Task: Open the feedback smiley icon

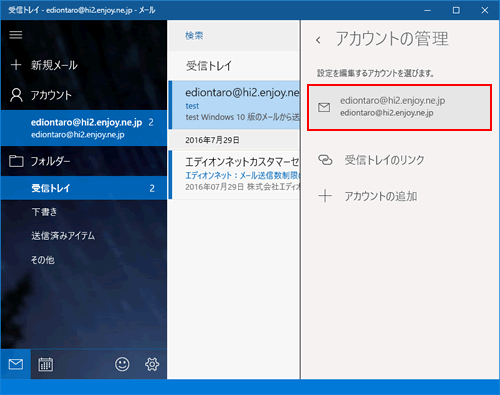Action: pyautogui.click(x=122, y=364)
